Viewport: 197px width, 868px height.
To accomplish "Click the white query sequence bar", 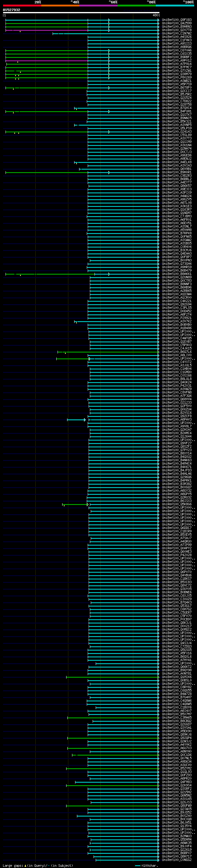I will click(x=81, y=13).
